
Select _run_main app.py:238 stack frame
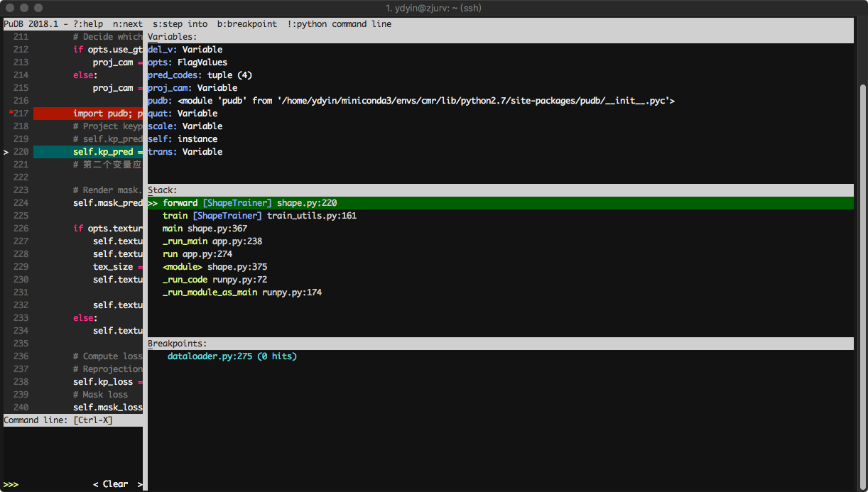click(x=212, y=241)
